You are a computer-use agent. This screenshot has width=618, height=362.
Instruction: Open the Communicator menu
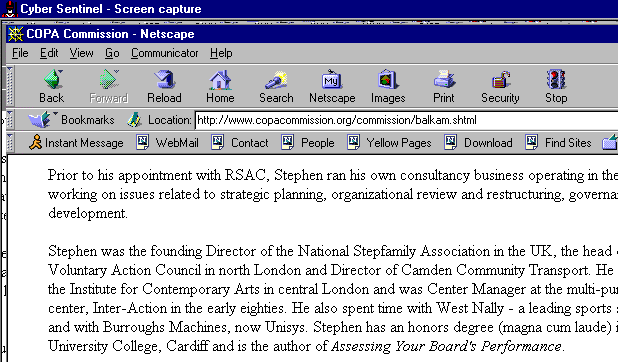pos(165,53)
